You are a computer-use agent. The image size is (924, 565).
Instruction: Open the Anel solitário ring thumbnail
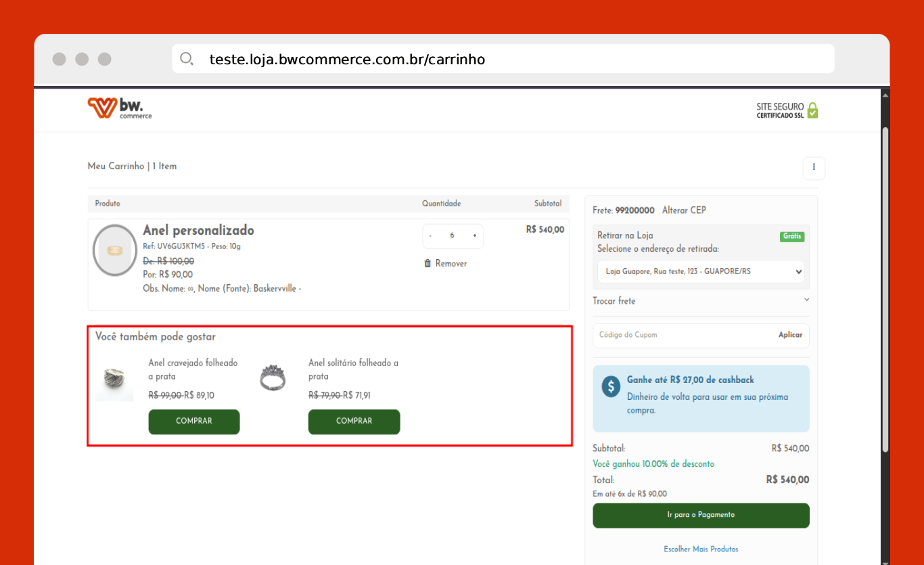[x=273, y=378]
